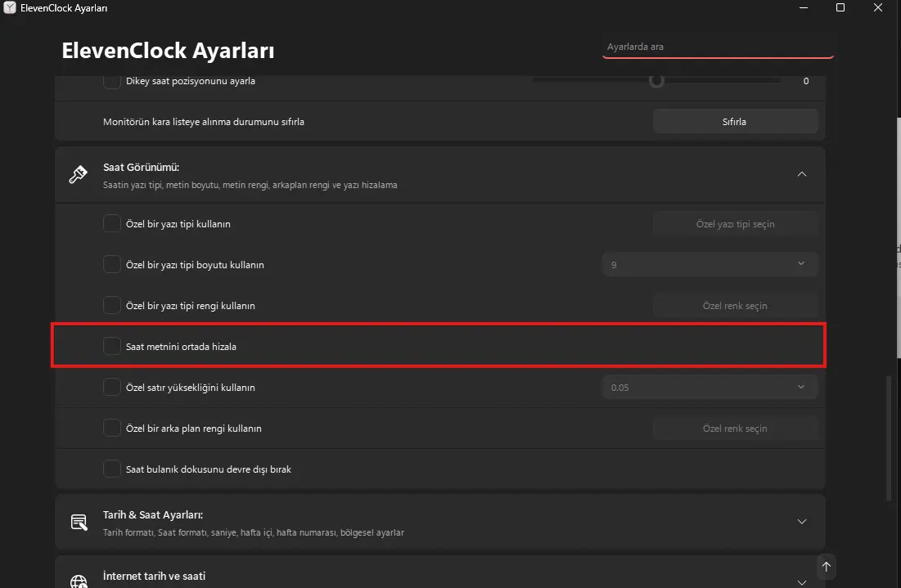Click description 'Saatin yazı tipi, metin boyutu'

tap(250, 185)
